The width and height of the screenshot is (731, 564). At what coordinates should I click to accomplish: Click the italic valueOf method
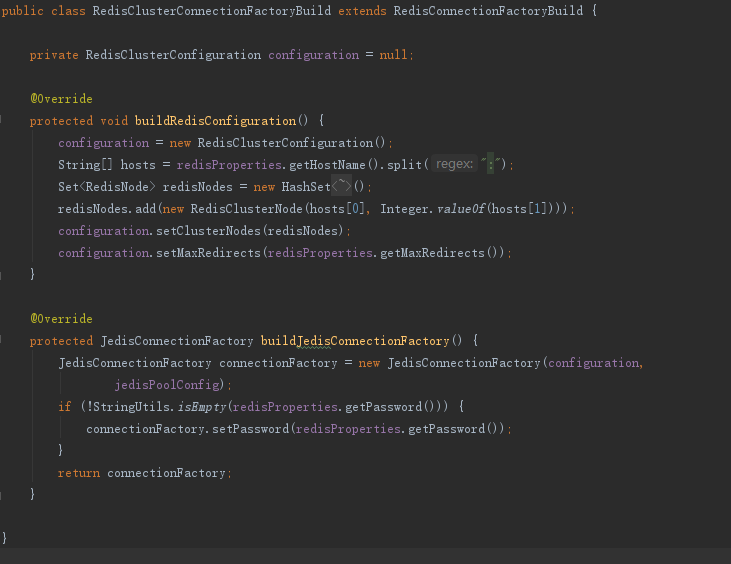point(461,209)
